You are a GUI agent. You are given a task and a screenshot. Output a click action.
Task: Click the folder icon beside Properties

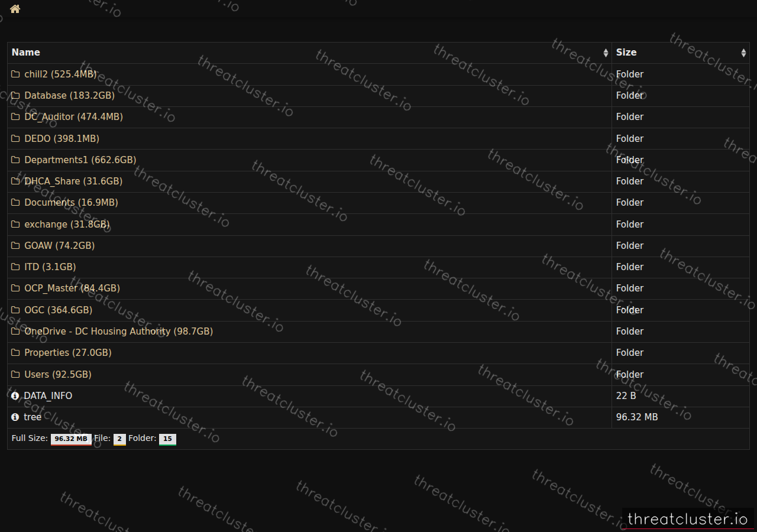click(x=15, y=352)
